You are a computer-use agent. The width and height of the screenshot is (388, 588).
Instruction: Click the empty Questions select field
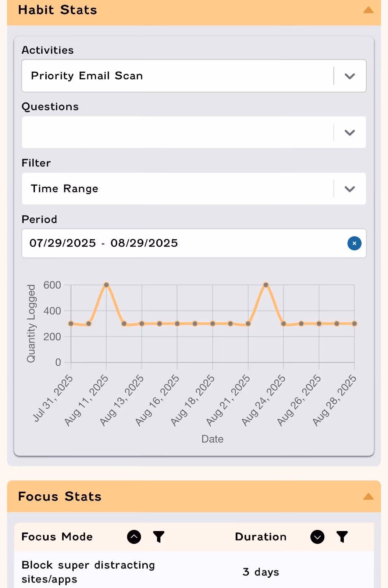[194, 132]
